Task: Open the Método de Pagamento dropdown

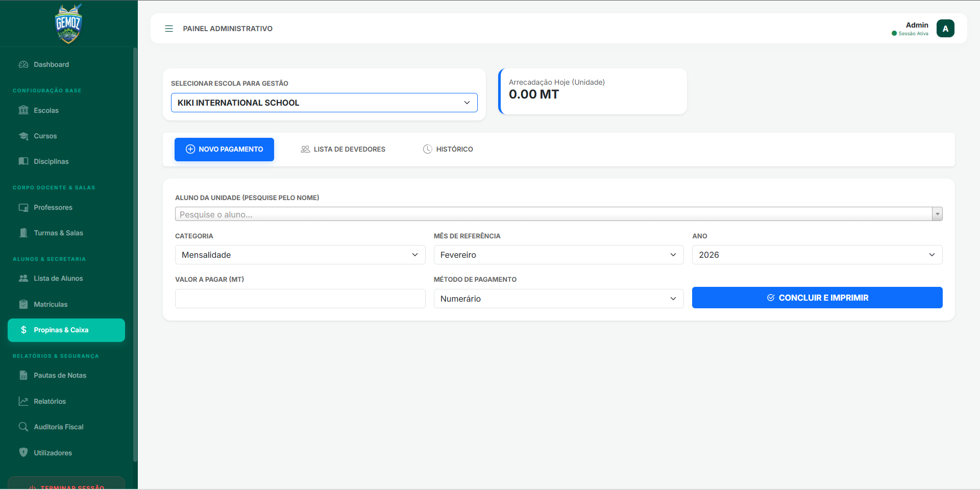Action: [x=558, y=299]
